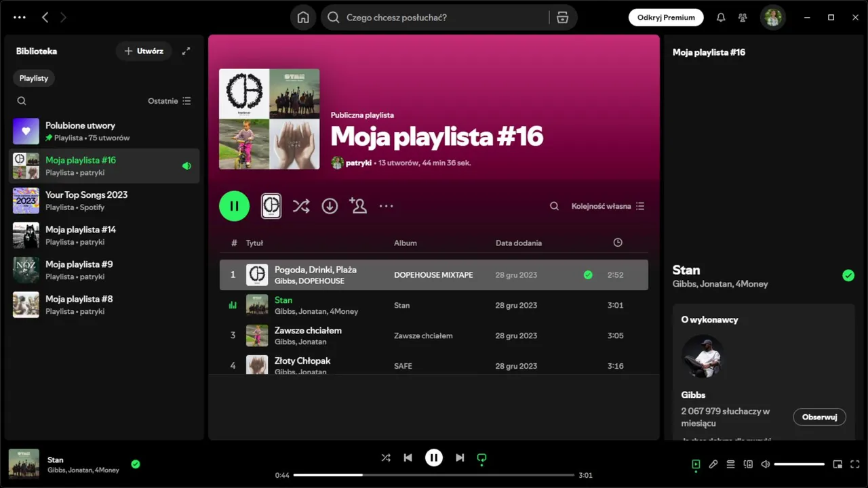Open more options for playlist
Viewport: 868px width, 488px height.
(x=386, y=206)
